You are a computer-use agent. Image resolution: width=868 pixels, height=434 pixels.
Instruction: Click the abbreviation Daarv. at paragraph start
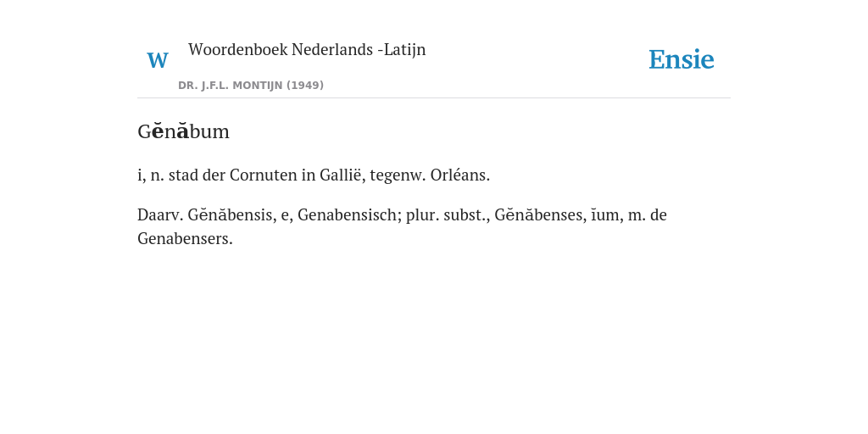tap(160, 214)
